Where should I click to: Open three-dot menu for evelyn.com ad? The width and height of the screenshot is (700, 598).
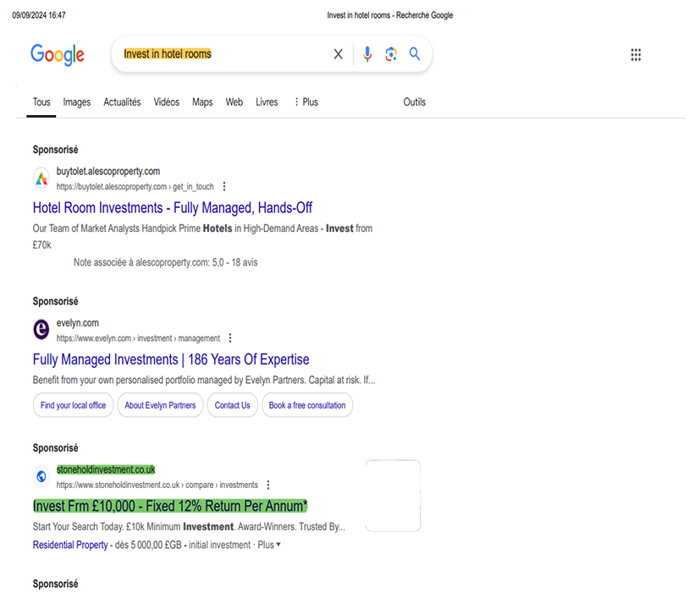point(230,338)
